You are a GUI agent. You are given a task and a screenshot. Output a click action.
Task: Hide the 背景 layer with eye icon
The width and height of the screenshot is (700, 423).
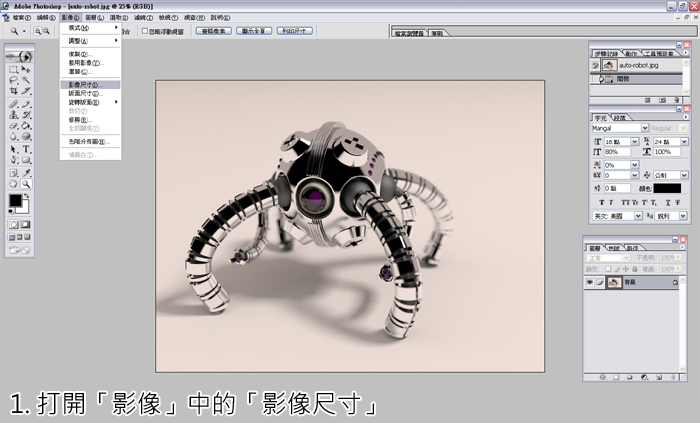[x=589, y=282]
